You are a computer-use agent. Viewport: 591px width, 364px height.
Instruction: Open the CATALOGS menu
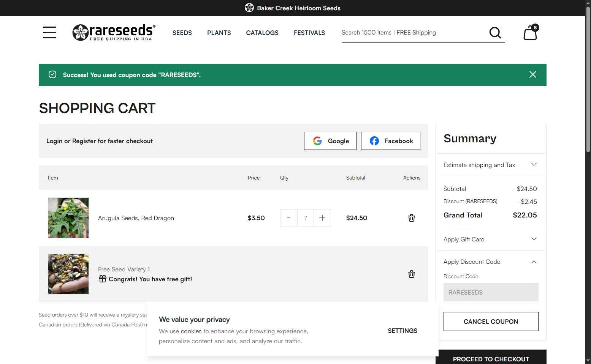262,33
